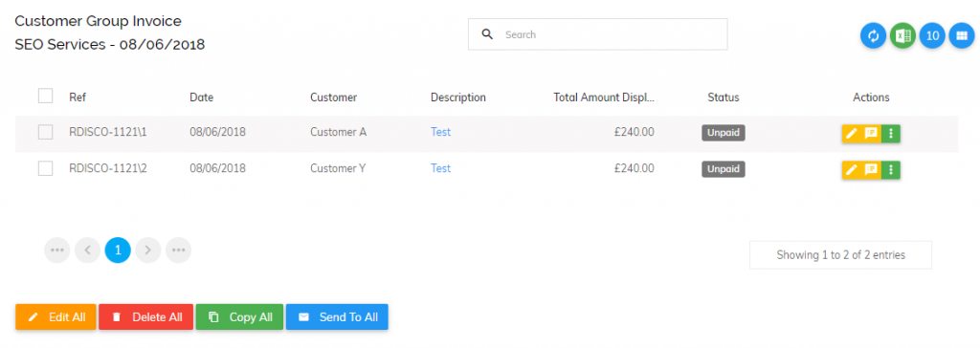Expand more actions menu for Customer A
The image size is (980, 348).
[x=891, y=133]
